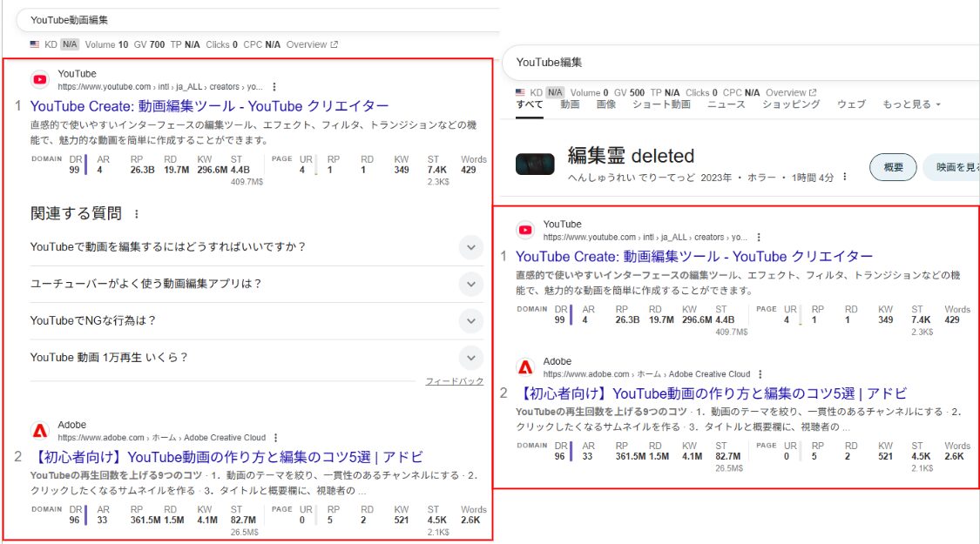The image size is (980, 544).
Task: Click the 編集霊 deleted movie thumbnail
Action: pyautogui.click(x=535, y=164)
